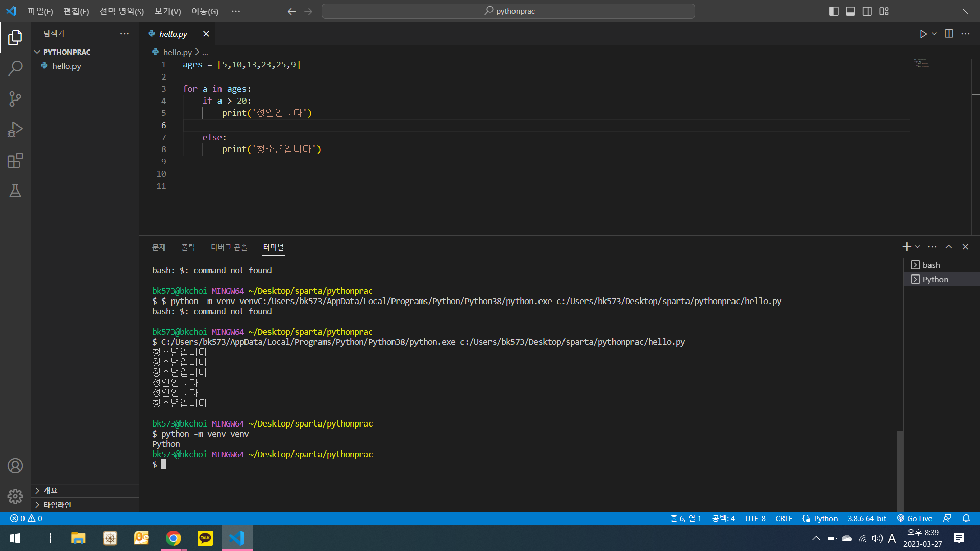Open the 보기(V) menu
This screenshot has width=980, height=551.
point(167,11)
